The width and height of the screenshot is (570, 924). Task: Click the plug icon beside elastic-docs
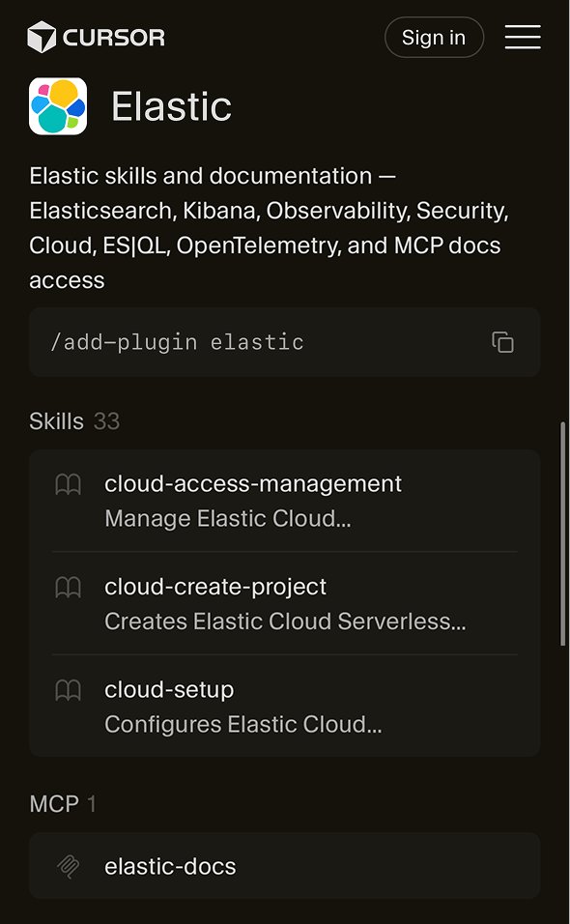coord(68,866)
